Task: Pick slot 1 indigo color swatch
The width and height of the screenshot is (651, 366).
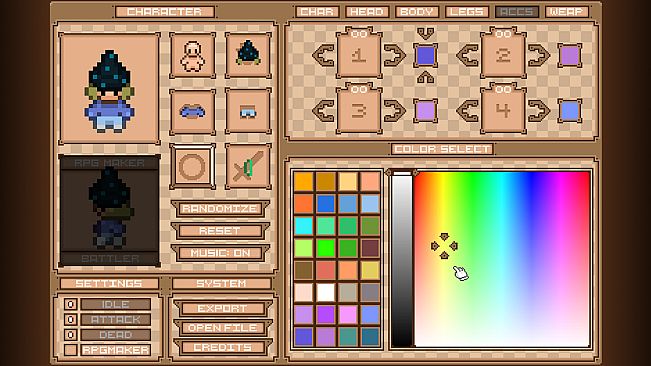Action: click(426, 56)
